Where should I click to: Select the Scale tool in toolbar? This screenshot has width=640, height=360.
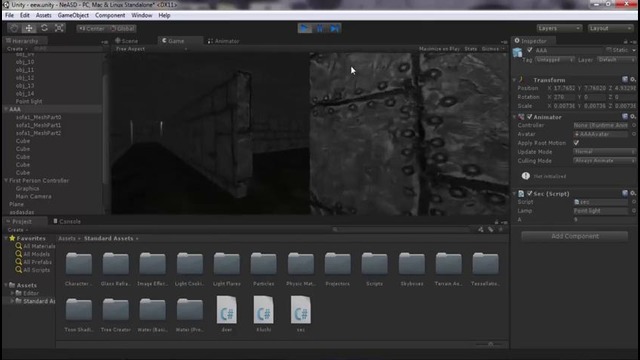point(59,28)
